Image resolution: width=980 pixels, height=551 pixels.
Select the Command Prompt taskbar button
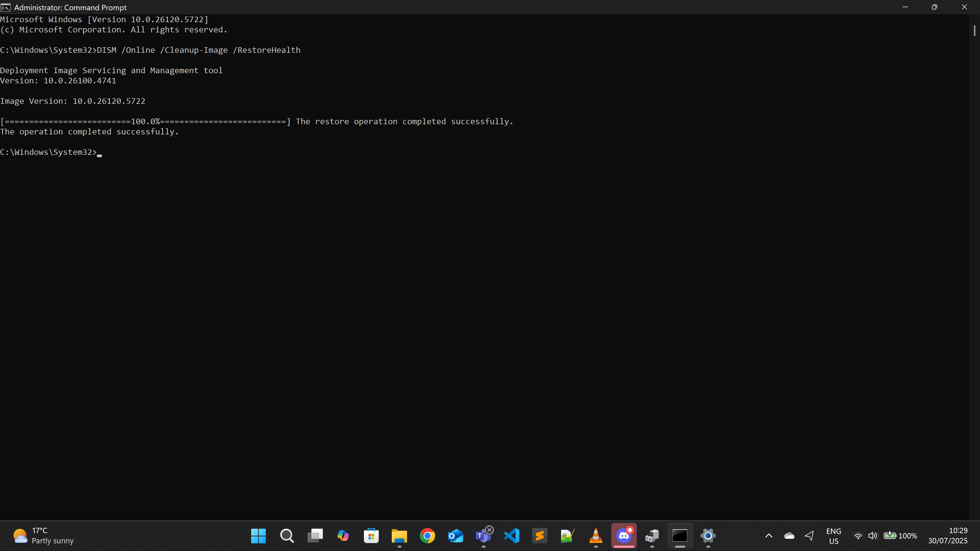680,536
